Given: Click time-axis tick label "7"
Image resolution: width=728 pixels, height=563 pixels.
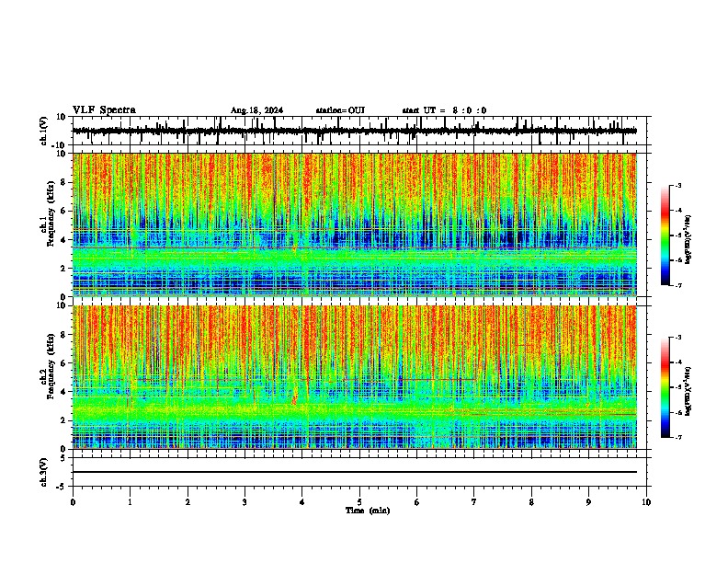Looking at the screenshot, I should pos(474,502).
